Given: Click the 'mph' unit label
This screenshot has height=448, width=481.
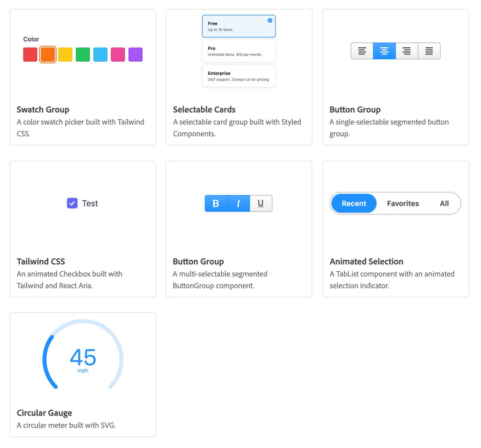Looking at the screenshot, I should 83,371.
